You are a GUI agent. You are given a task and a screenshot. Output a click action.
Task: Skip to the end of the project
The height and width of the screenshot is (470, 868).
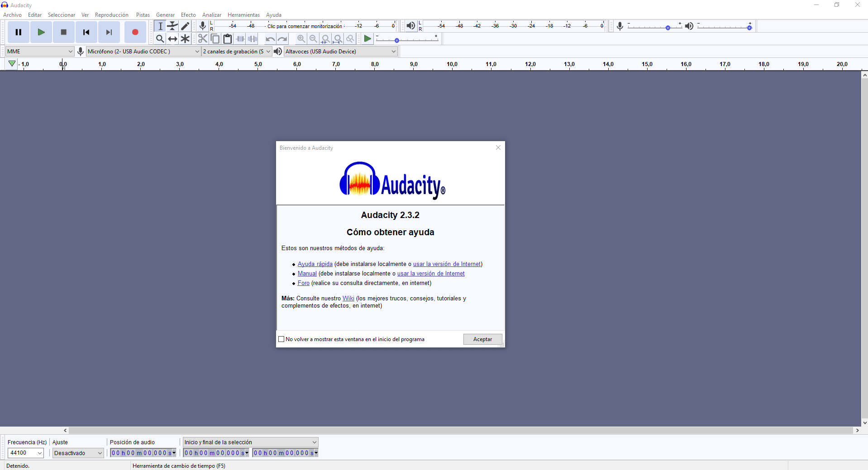[x=109, y=32]
